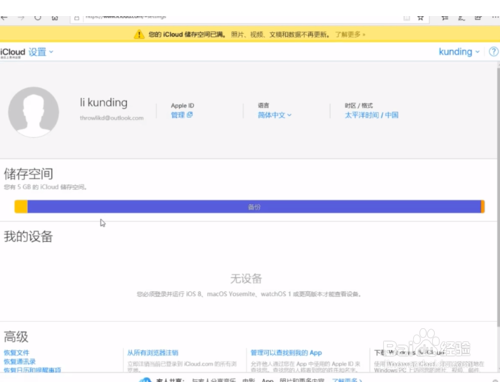The width and height of the screenshot is (500, 382).
Task: Click the 无设备 message
Action: [x=246, y=279]
